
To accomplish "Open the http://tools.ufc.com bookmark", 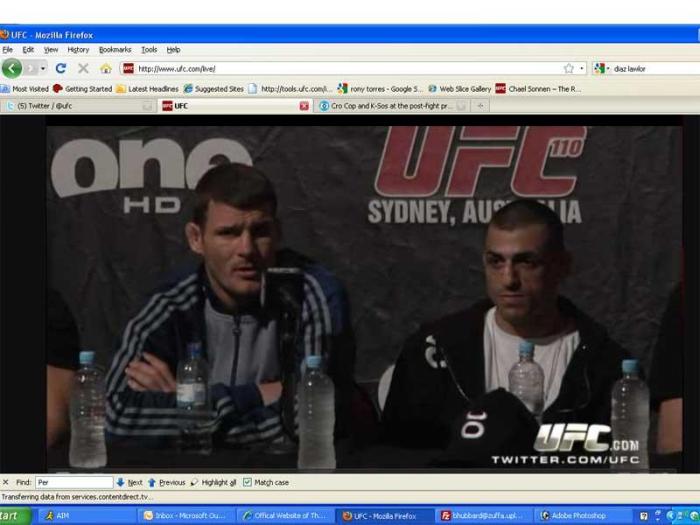I will [290, 89].
